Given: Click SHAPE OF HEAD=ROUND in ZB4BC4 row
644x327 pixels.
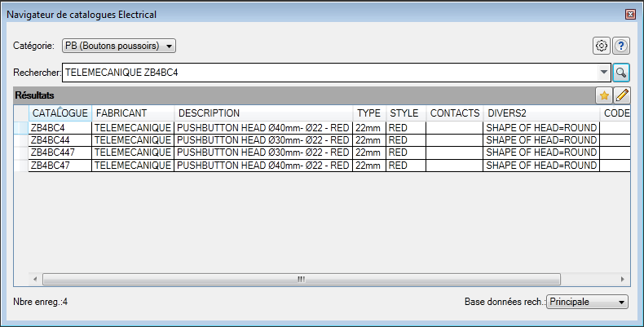Looking at the screenshot, I should [x=541, y=128].
